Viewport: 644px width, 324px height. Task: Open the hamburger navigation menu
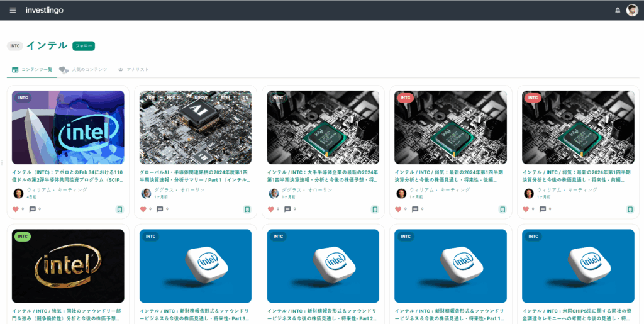pos(13,10)
